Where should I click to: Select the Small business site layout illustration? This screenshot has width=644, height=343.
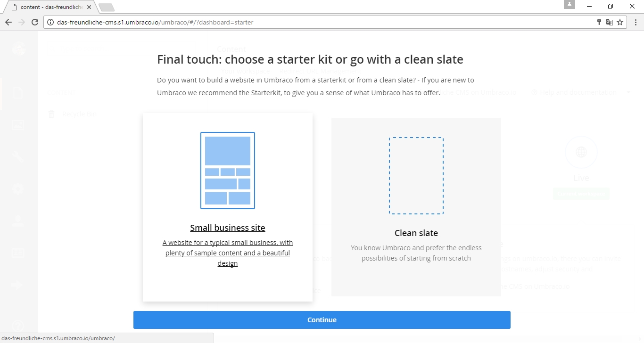tap(228, 171)
